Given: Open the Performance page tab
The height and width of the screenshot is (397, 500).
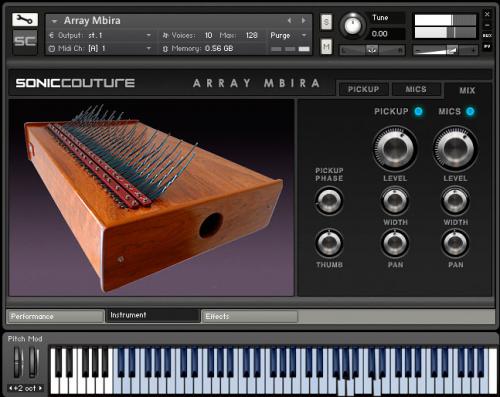Looking at the screenshot, I should coord(55,316).
